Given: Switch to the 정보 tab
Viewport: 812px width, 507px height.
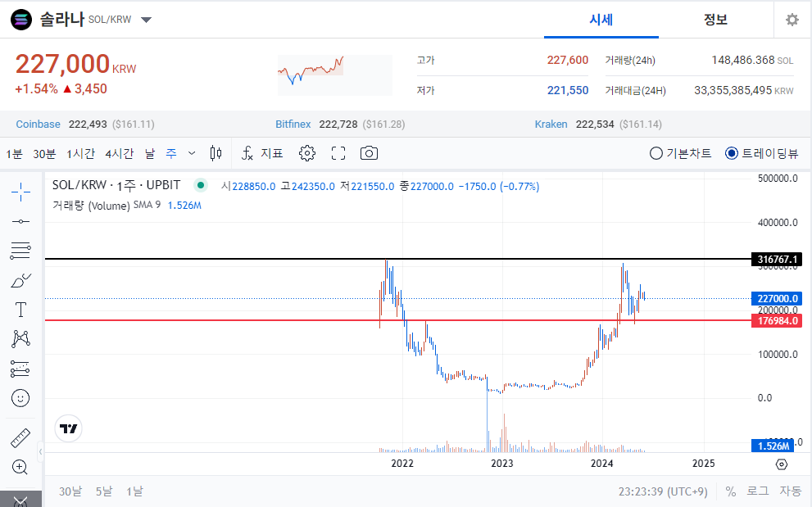Looking at the screenshot, I should tap(715, 20).
